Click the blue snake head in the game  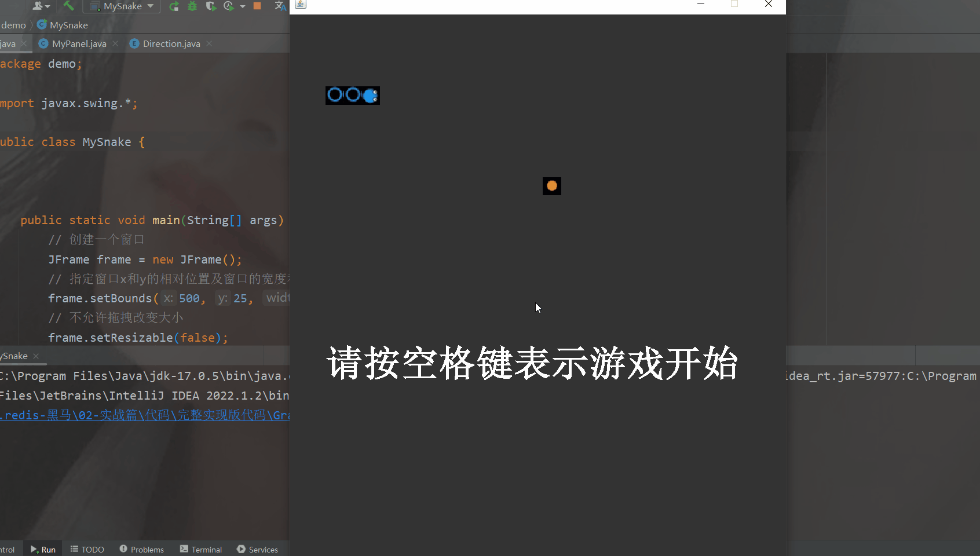371,96
